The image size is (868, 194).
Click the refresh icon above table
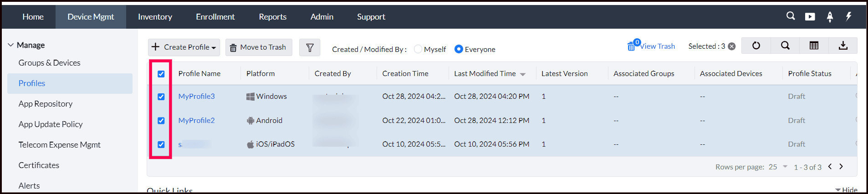(x=756, y=46)
